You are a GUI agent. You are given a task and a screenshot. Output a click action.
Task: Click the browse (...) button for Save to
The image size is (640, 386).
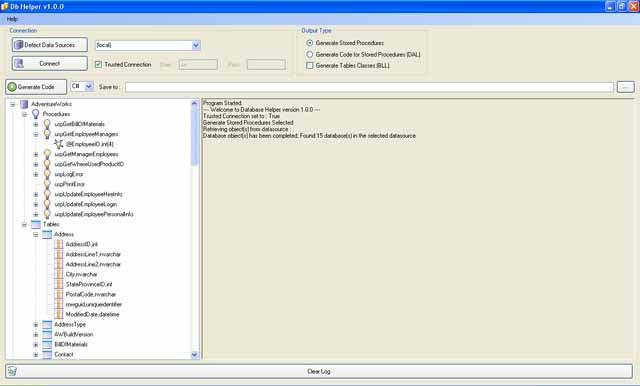pos(625,87)
